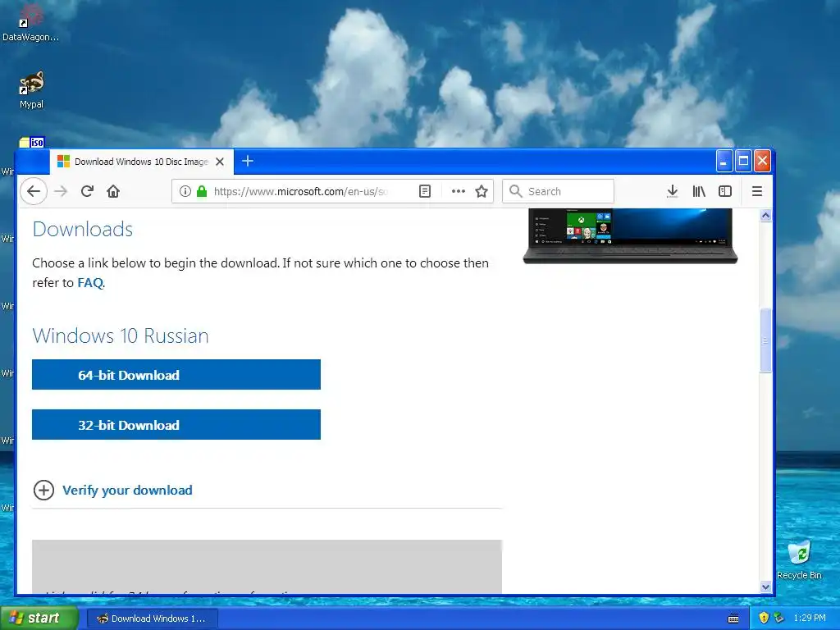This screenshot has height=630, width=840.
Task: Open the browser home page
Action: (x=113, y=191)
